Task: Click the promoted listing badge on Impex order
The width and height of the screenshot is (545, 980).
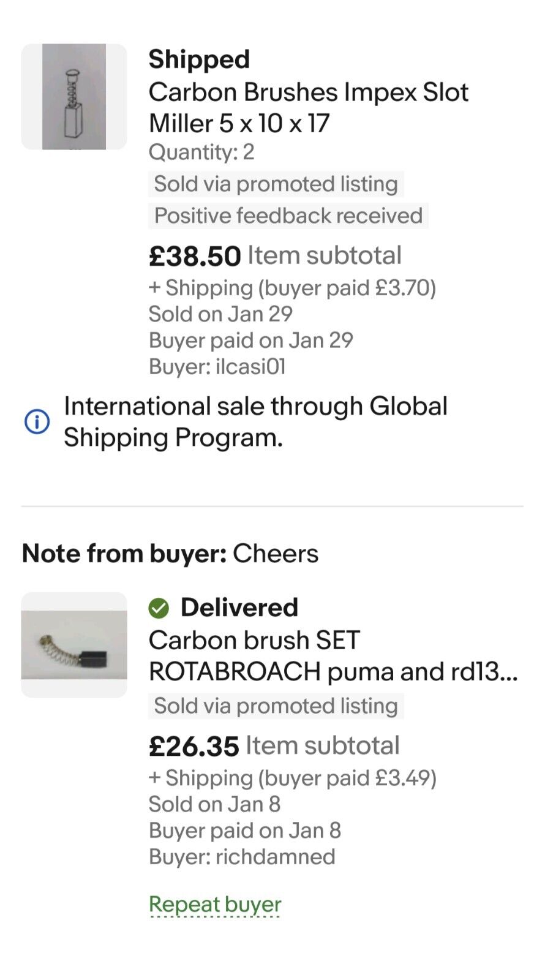Action: [x=276, y=184]
